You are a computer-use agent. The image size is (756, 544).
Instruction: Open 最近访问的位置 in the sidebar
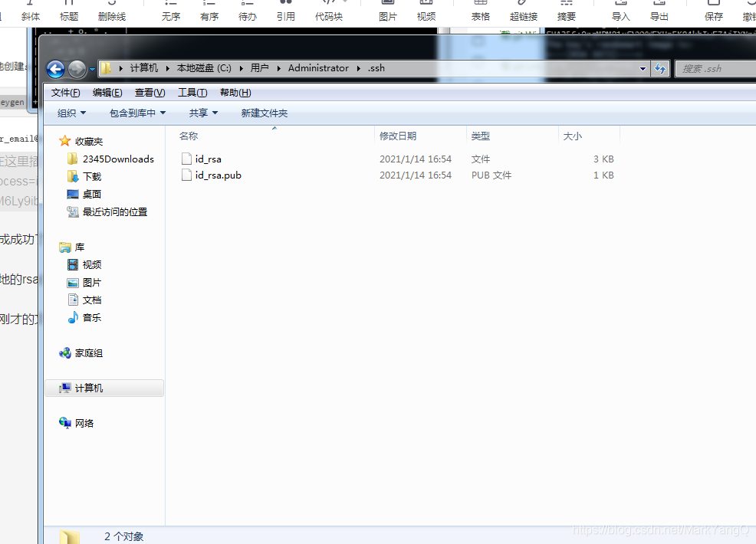pyautogui.click(x=115, y=212)
